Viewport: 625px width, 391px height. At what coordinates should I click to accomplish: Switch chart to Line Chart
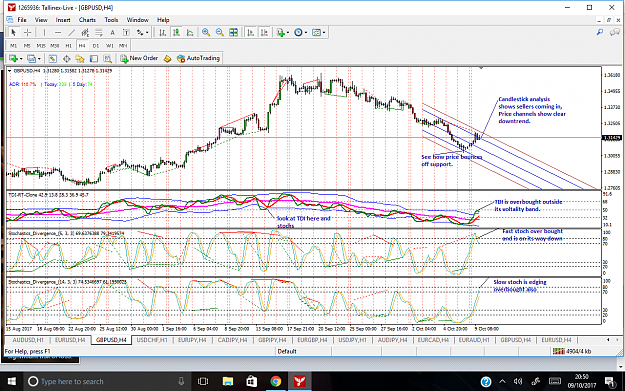[190, 33]
